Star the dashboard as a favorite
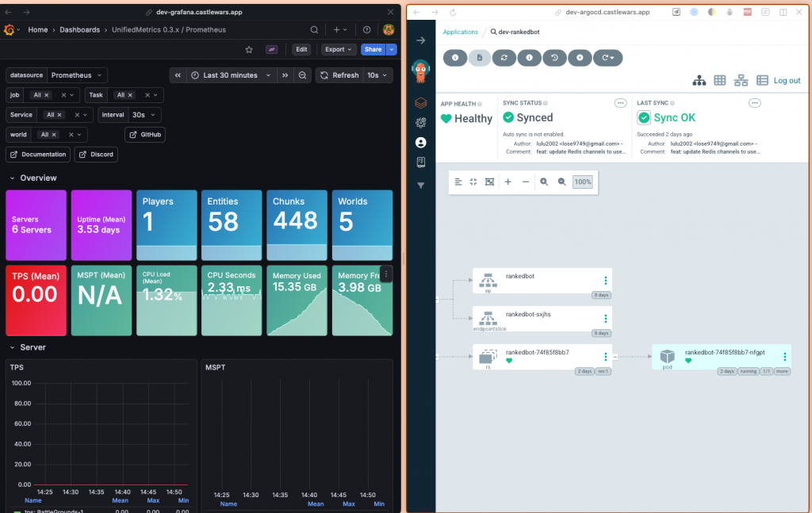Image resolution: width=812 pixels, height=513 pixels. tap(249, 50)
